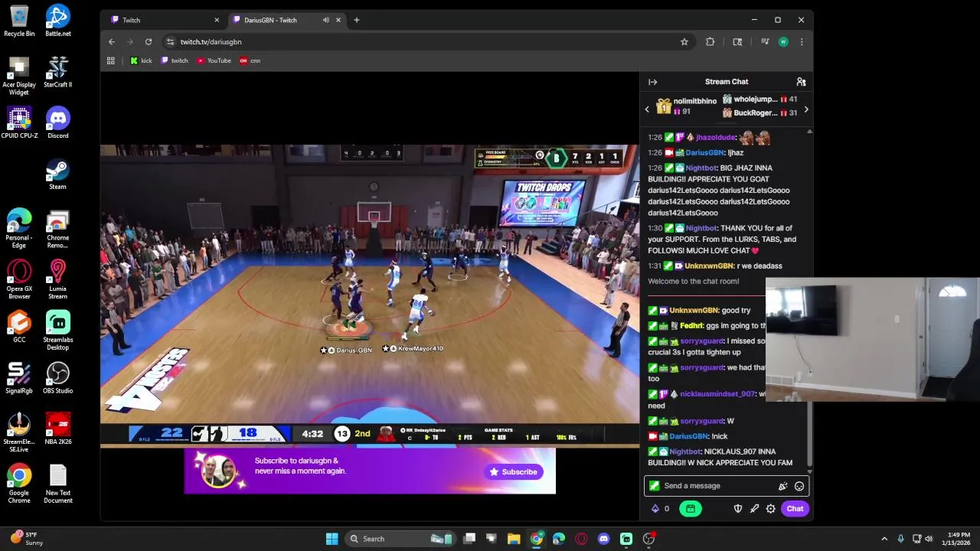The height and width of the screenshot is (551, 980).
Task: Click the Send a message input field
Action: [x=726, y=486]
